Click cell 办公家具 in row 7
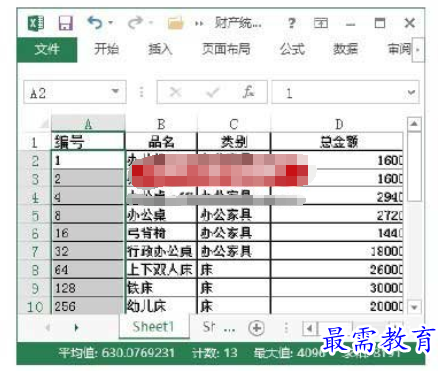Viewport: 444px width, 371px height. (x=234, y=251)
